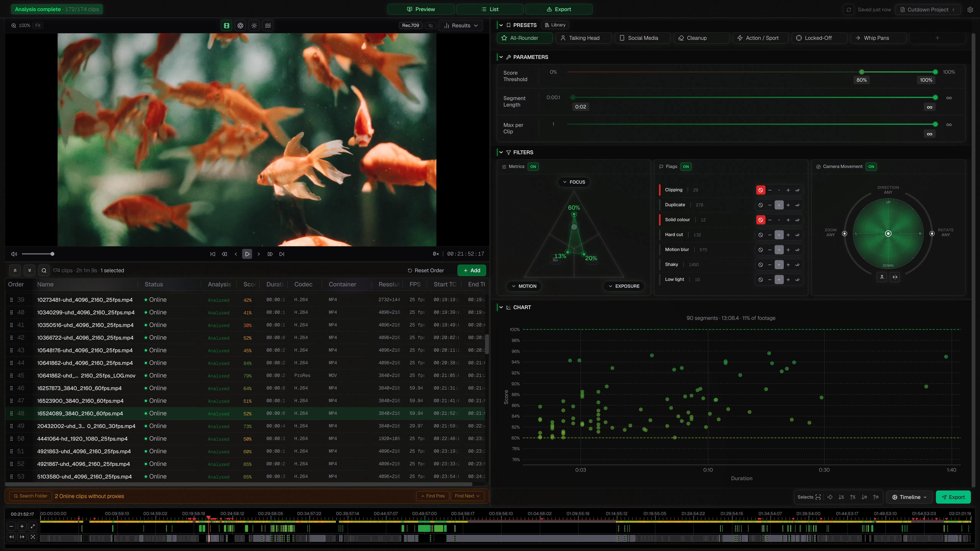Open the Timeline dropdown
980x551 pixels.
click(909, 497)
